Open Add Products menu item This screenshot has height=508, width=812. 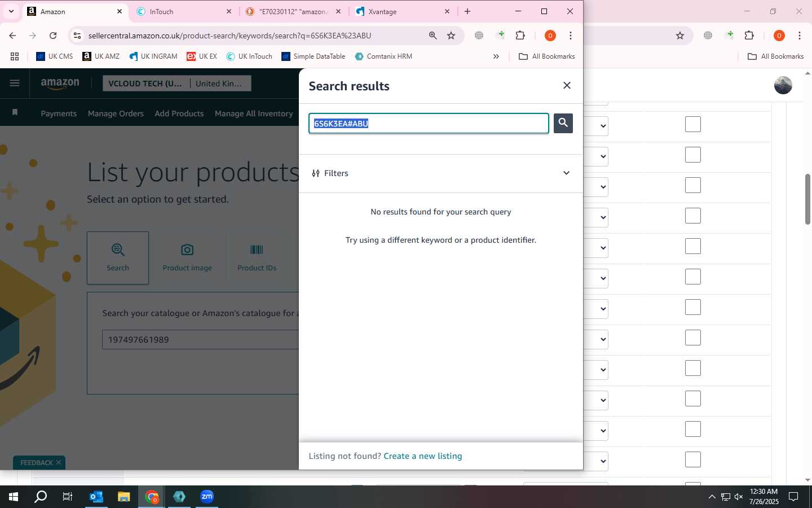tap(179, 113)
